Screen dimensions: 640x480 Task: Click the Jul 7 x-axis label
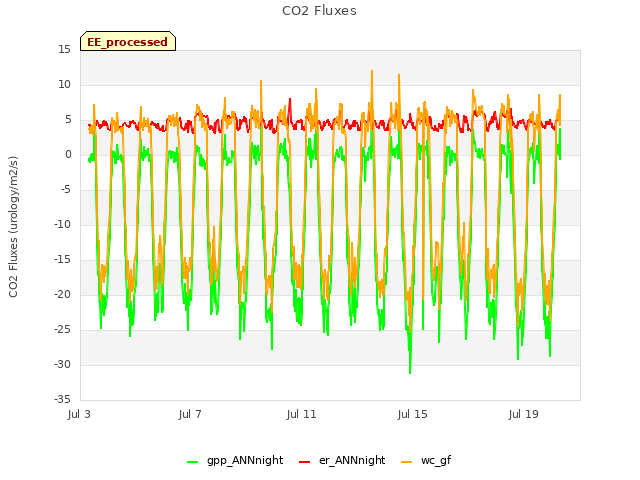pos(190,414)
